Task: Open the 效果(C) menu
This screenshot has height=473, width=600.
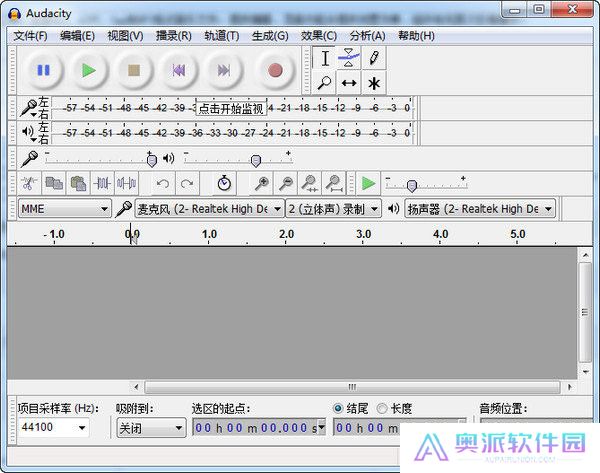Action: click(x=318, y=36)
